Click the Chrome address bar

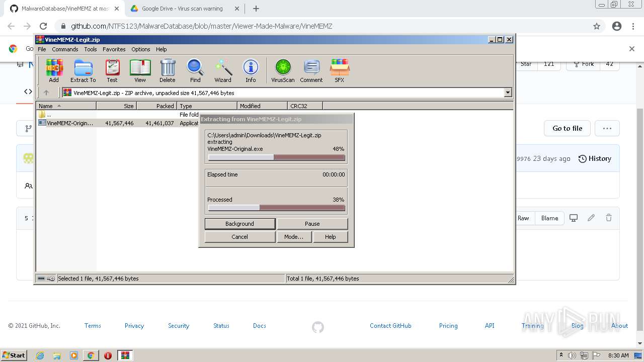(x=322, y=26)
